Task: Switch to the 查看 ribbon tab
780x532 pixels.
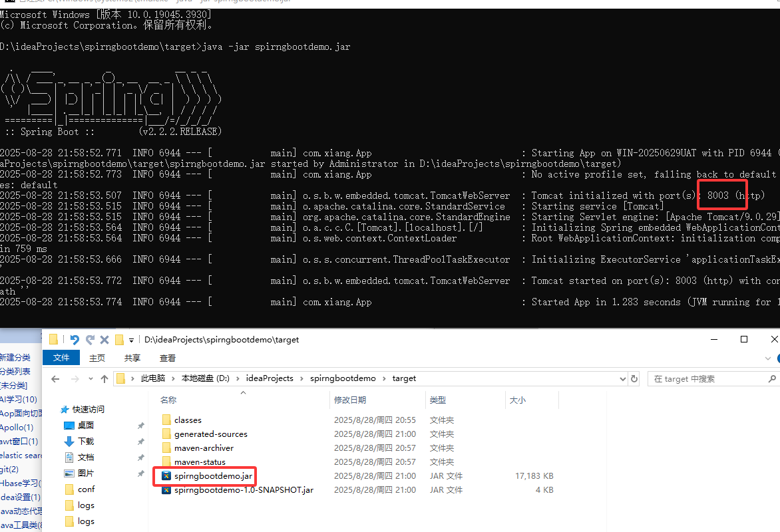Action: [x=168, y=358]
